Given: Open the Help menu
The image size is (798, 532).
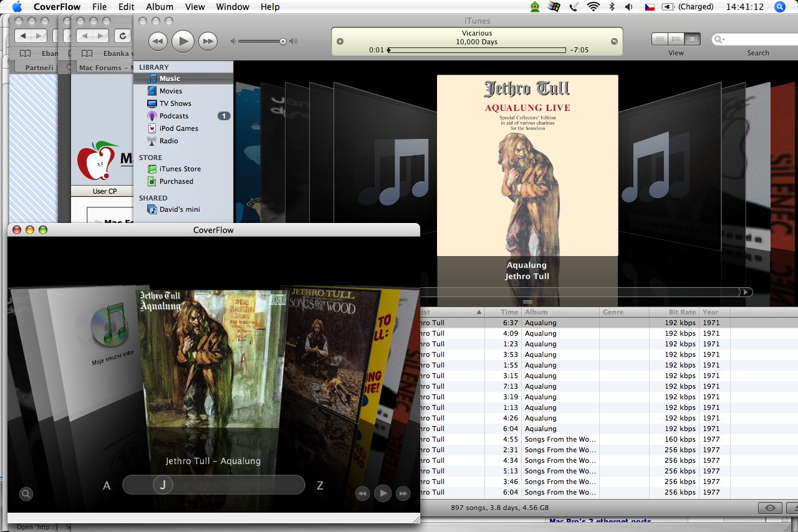Looking at the screenshot, I should point(270,7).
